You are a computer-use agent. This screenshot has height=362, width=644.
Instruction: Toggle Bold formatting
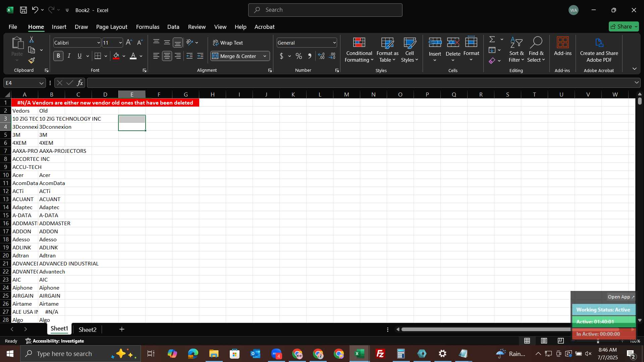pos(58,56)
